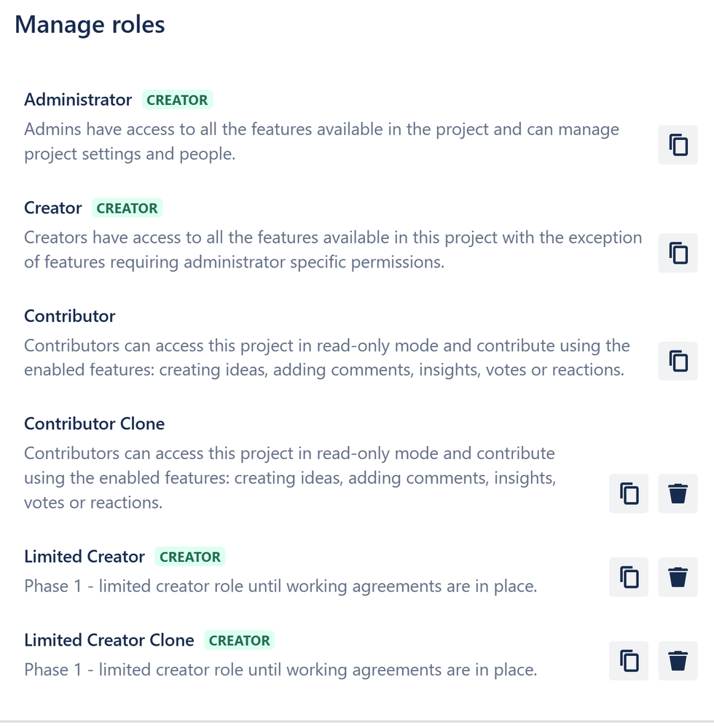The image size is (714, 728).
Task: Click the CREATOR badge beside Administrator
Action: click(x=177, y=100)
